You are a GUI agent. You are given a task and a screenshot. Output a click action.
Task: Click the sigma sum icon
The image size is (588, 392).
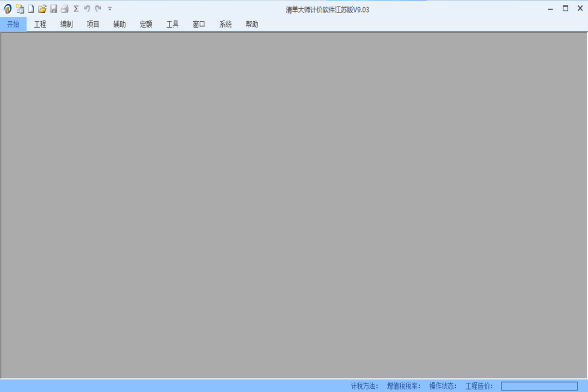[76, 9]
